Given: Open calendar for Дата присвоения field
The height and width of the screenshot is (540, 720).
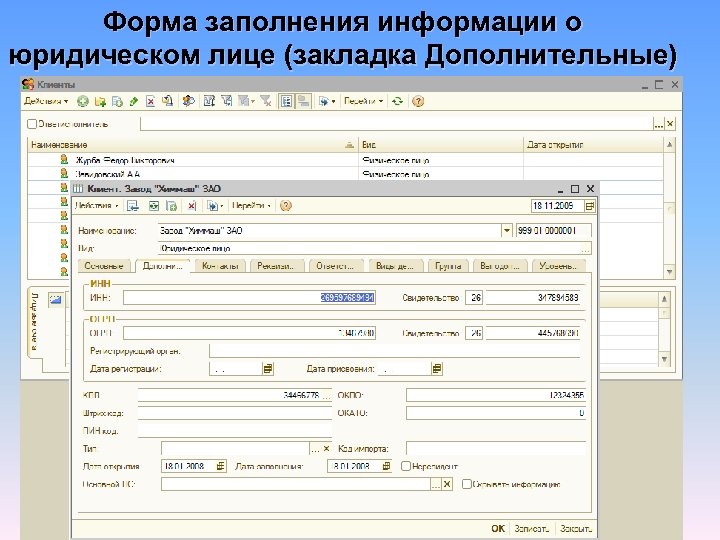Looking at the screenshot, I should [x=437, y=368].
